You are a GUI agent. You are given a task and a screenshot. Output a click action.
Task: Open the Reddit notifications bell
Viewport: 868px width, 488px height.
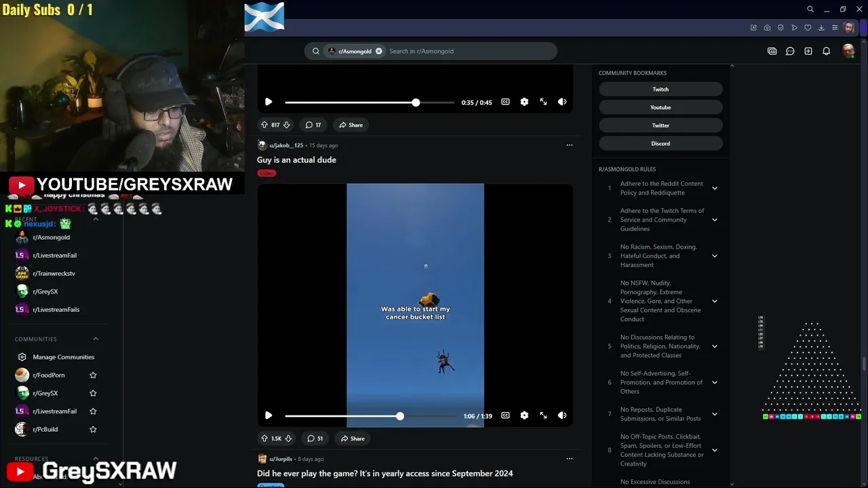click(x=826, y=51)
